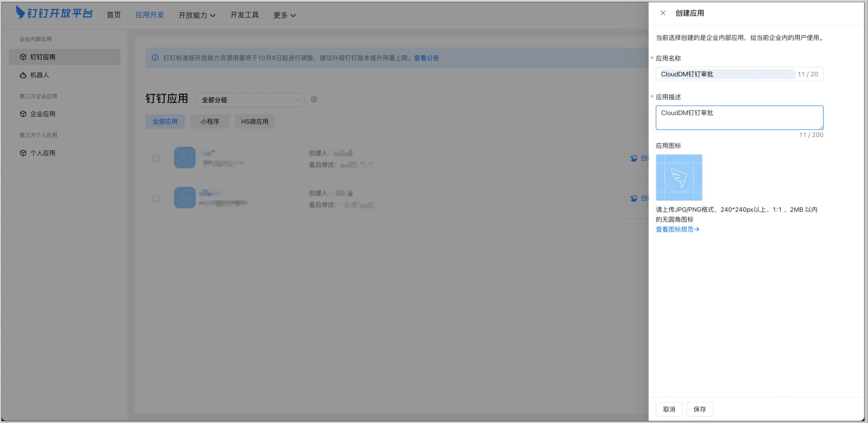
Task: Close the 创建应用 panel with X
Action: [663, 13]
